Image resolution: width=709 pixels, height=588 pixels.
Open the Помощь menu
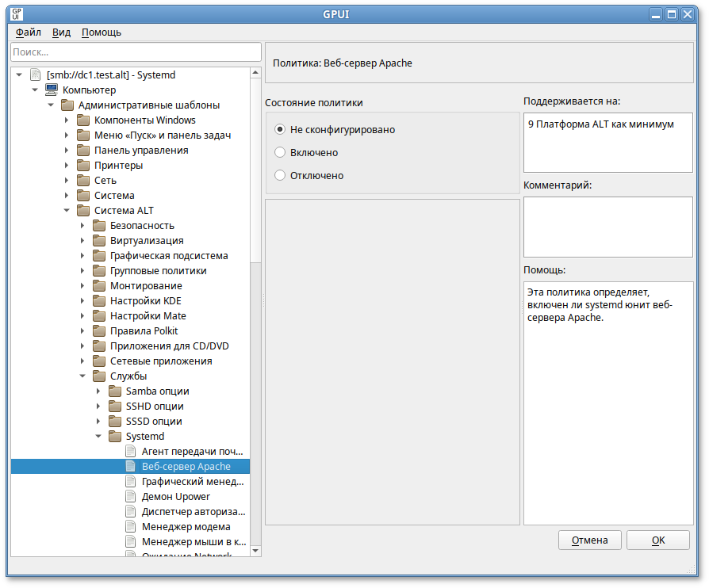(102, 32)
